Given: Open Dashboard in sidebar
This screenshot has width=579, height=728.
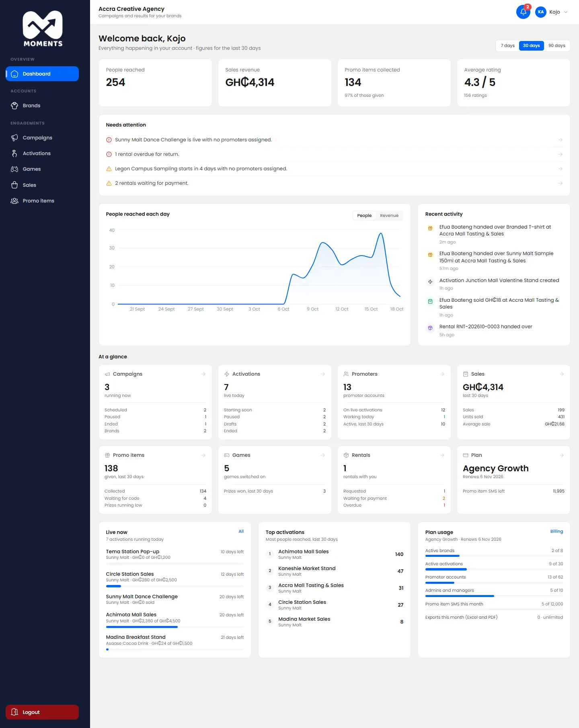Looking at the screenshot, I should [42, 74].
